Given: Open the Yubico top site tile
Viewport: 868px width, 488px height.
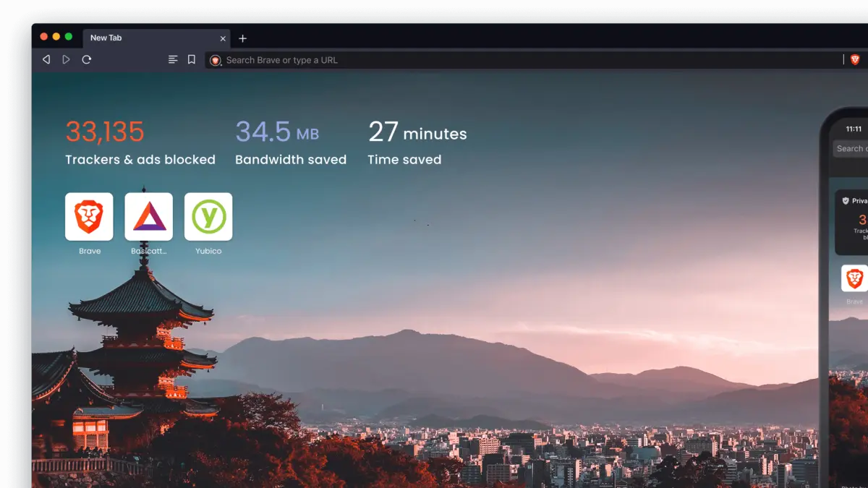Looking at the screenshot, I should pos(208,216).
